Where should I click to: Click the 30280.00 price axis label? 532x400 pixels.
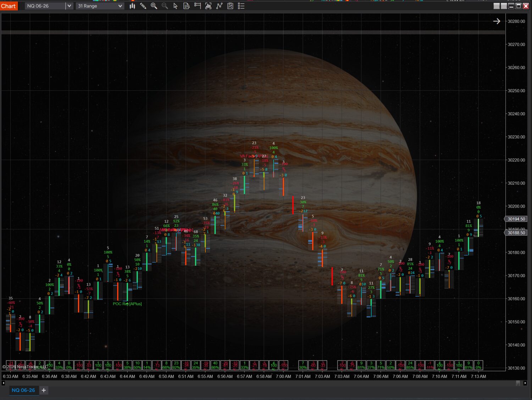[x=516, y=21]
